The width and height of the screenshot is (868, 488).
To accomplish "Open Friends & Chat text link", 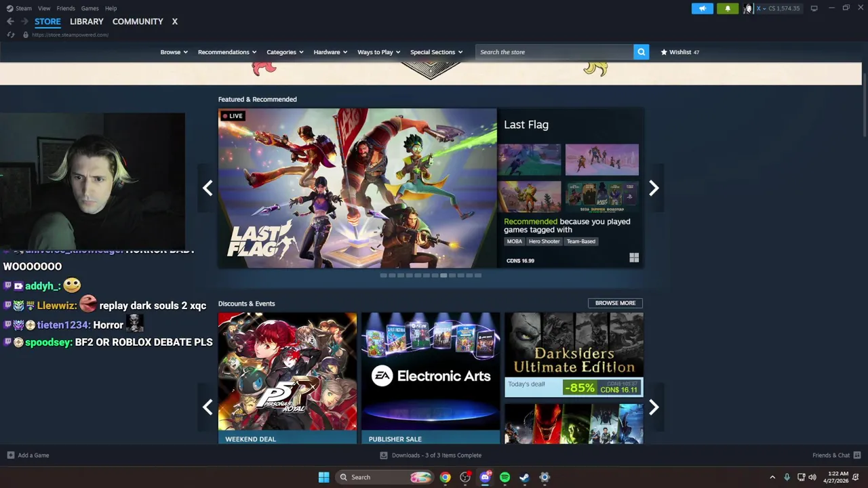I will 831,455.
